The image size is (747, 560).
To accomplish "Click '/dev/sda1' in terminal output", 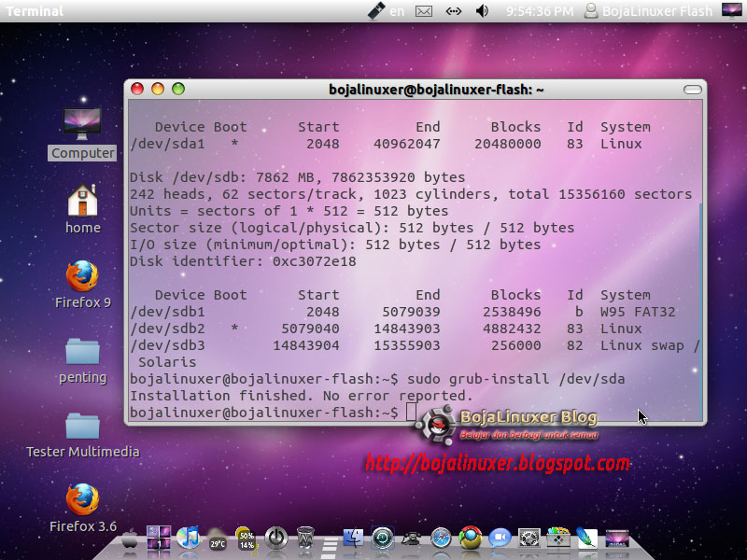I will (167, 144).
